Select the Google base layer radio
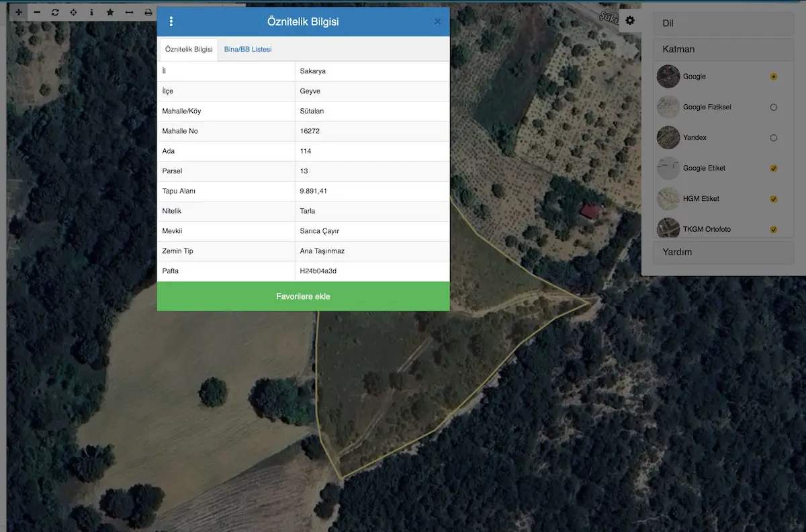The height and width of the screenshot is (532, 806). tap(774, 77)
